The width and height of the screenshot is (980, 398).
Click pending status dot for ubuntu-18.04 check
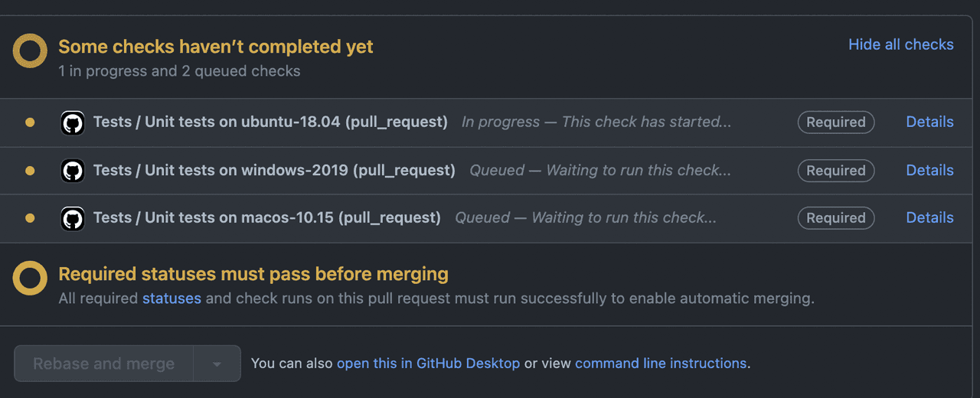coord(30,122)
